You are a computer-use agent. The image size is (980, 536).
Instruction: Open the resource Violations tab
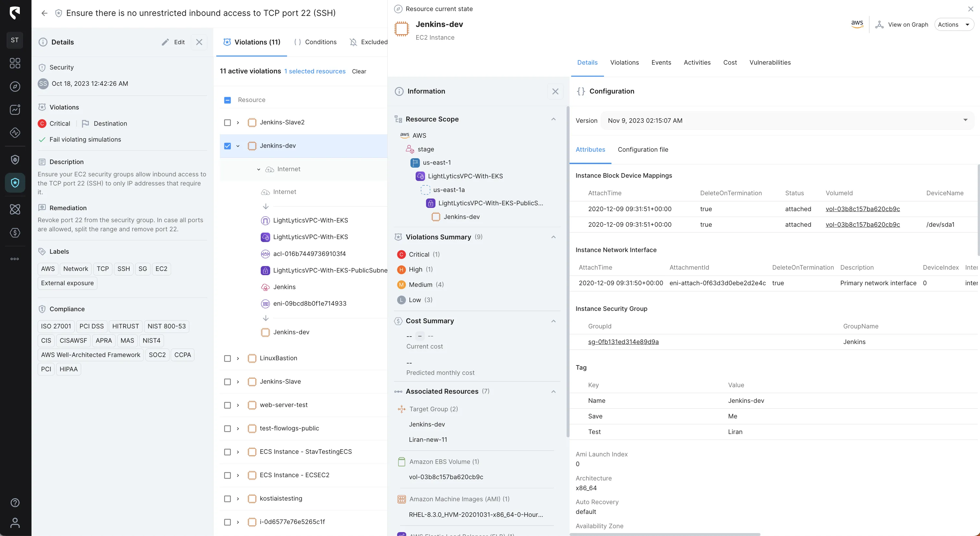pyautogui.click(x=624, y=63)
